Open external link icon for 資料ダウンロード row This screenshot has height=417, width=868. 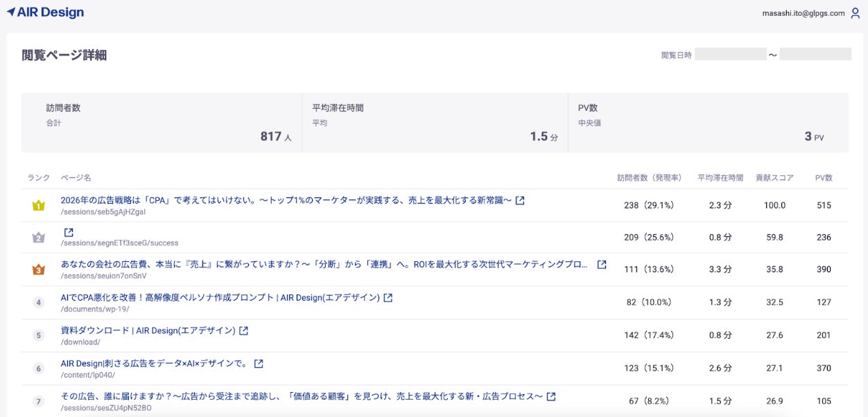243,330
